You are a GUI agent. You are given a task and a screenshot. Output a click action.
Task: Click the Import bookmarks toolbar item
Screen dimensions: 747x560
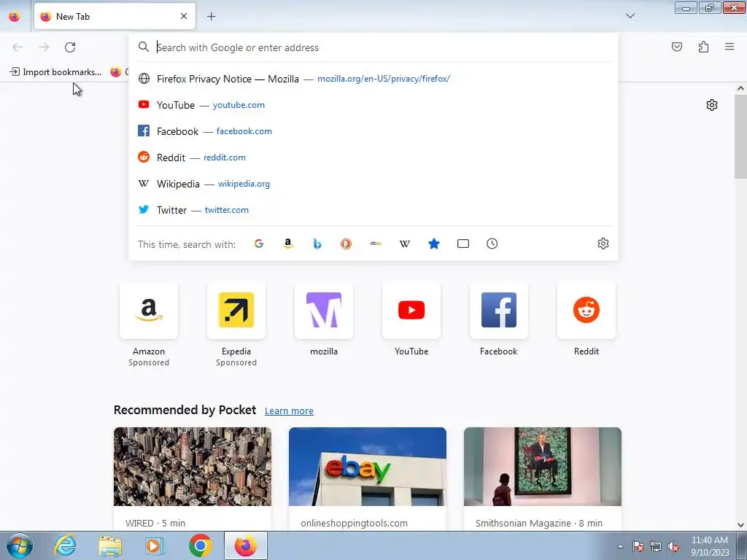(55, 72)
